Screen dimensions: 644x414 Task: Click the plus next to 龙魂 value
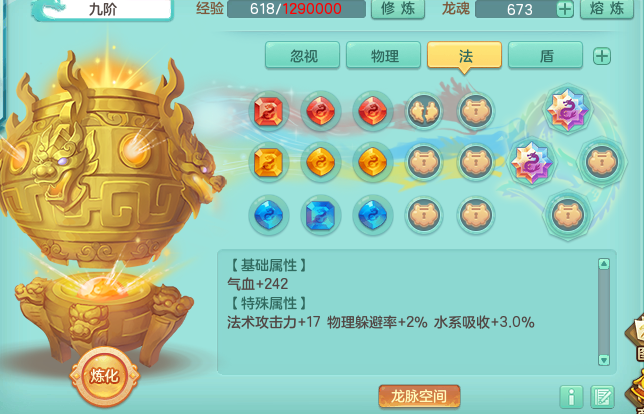coord(565,9)
